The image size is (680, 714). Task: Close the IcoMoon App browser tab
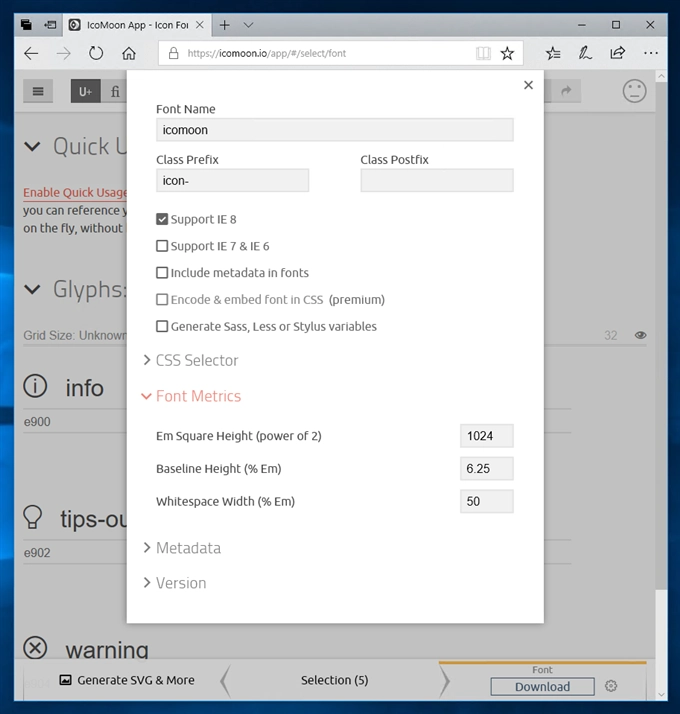coord(199,25)
